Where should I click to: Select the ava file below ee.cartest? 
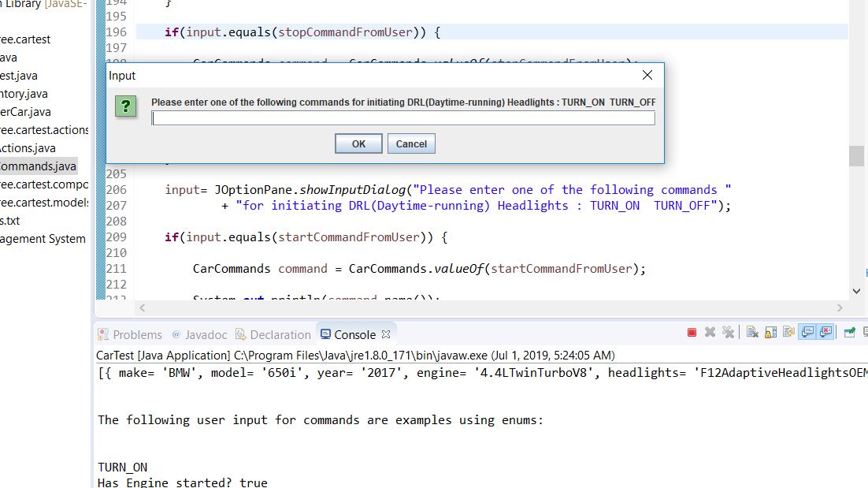click(9, 58)
